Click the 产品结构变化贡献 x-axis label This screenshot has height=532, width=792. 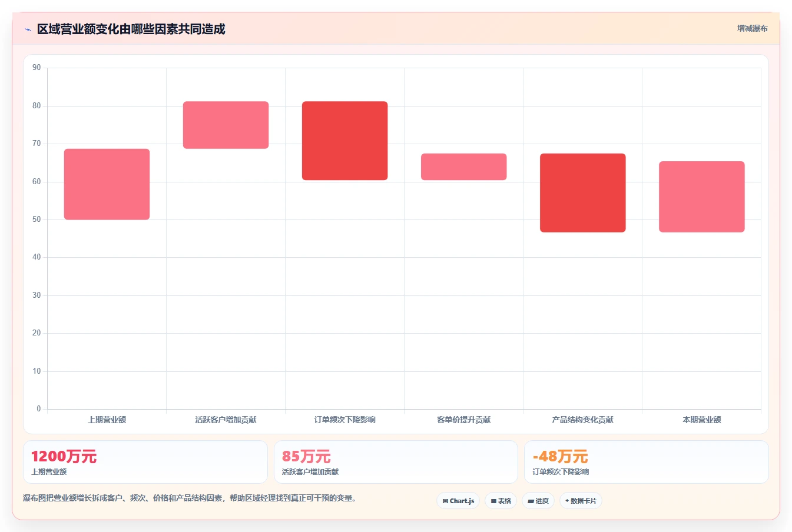point(582,420)
